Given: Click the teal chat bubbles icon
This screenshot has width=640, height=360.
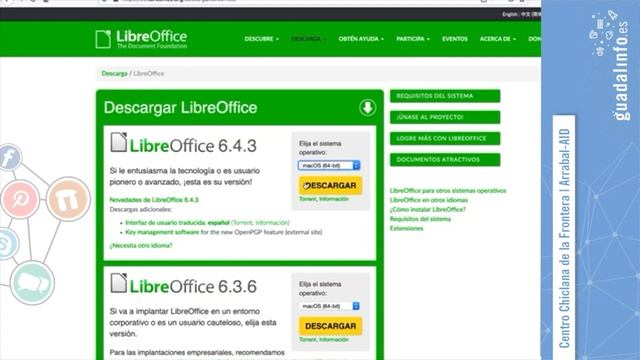Looking at the screenshot, I should pos(32,282).
